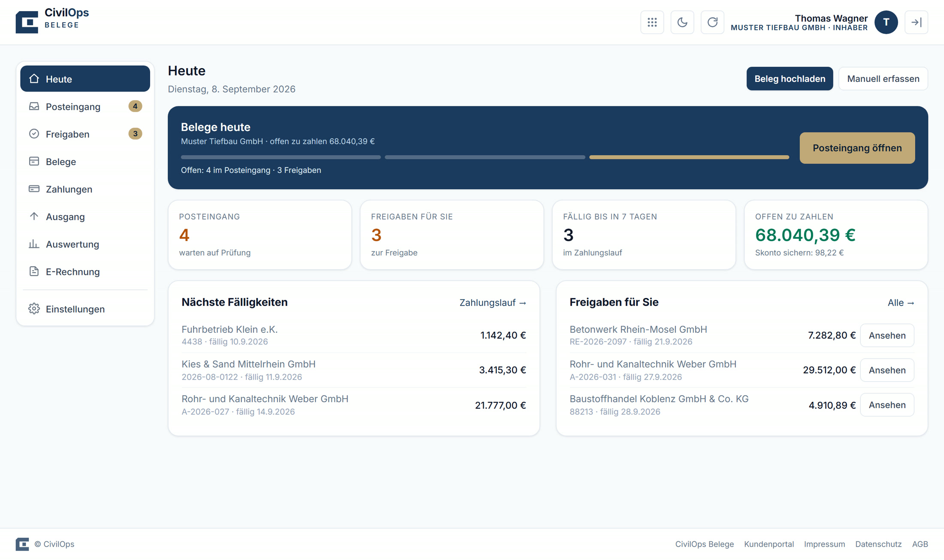
Task: Click the footer CivilOps logo icon
Action: click(22, 544)
